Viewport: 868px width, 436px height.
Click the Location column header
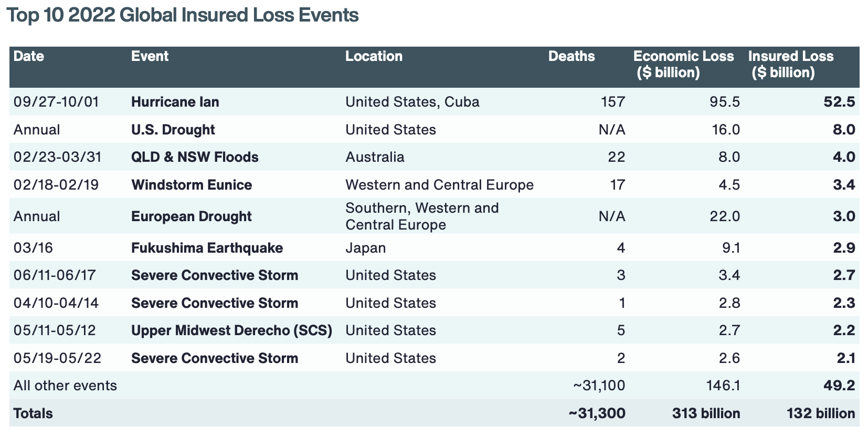click(x=374, y=57)
